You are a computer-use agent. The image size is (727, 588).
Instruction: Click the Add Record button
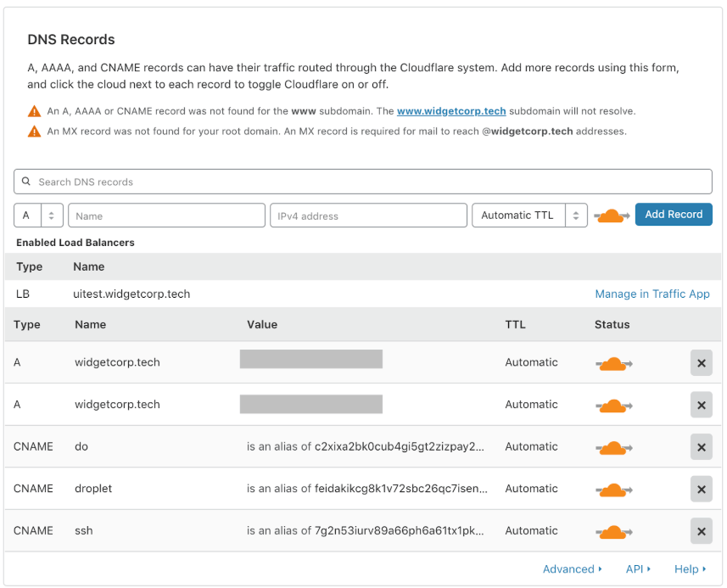point(674,215)
